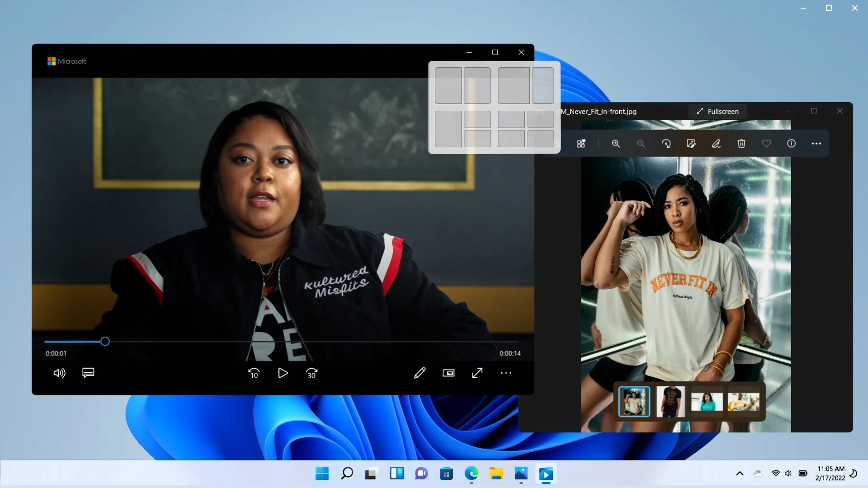Mark photo as favorite heart
The width and height of the screenshot is (868, 488).
(x=766, y=144)
